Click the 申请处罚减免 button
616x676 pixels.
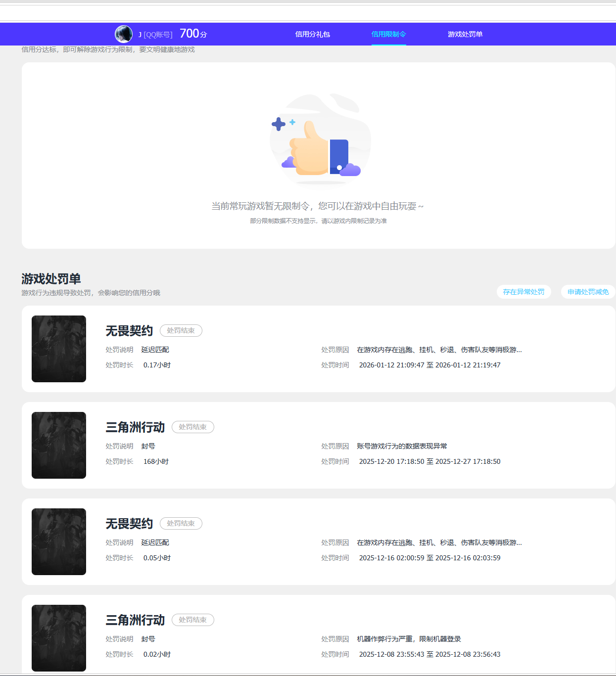point(588,292)
